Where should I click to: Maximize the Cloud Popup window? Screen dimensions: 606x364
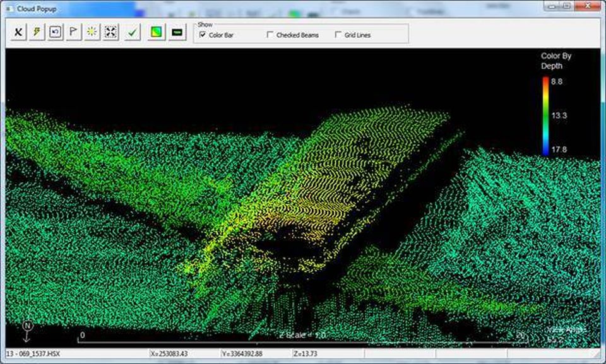point(566,6)
